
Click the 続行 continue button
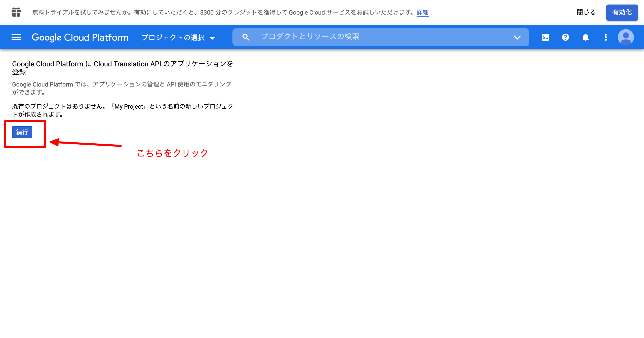point(22,132)
